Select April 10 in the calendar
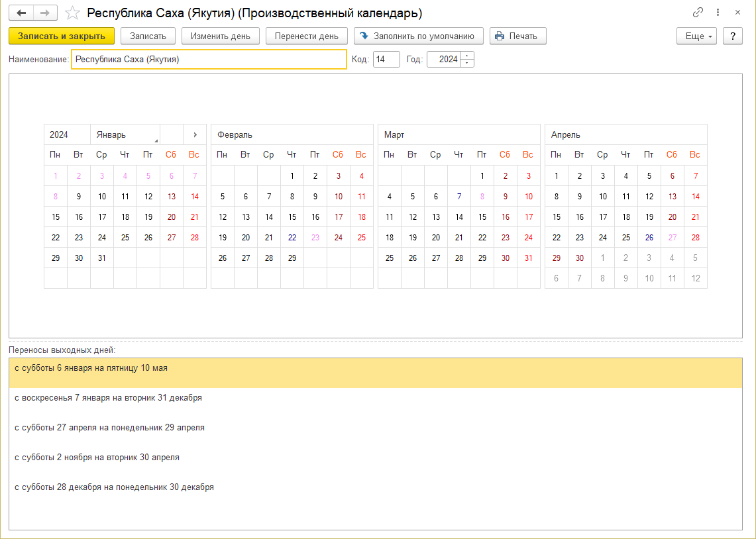The width and height of the screenshot is (756, 539). tap(603, 197)
